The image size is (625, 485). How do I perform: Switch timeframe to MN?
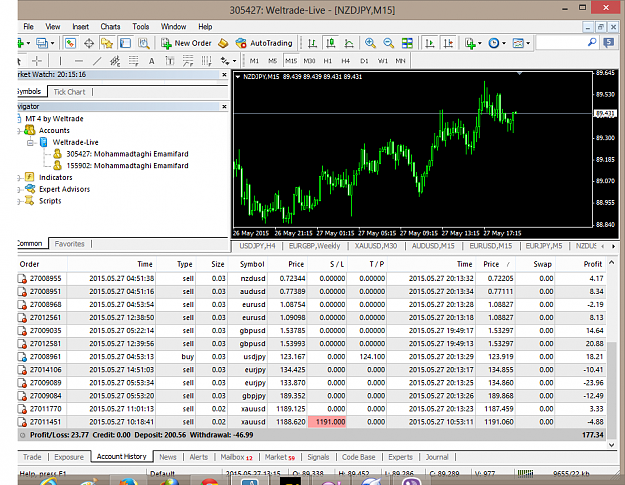(x=400, y=61)
